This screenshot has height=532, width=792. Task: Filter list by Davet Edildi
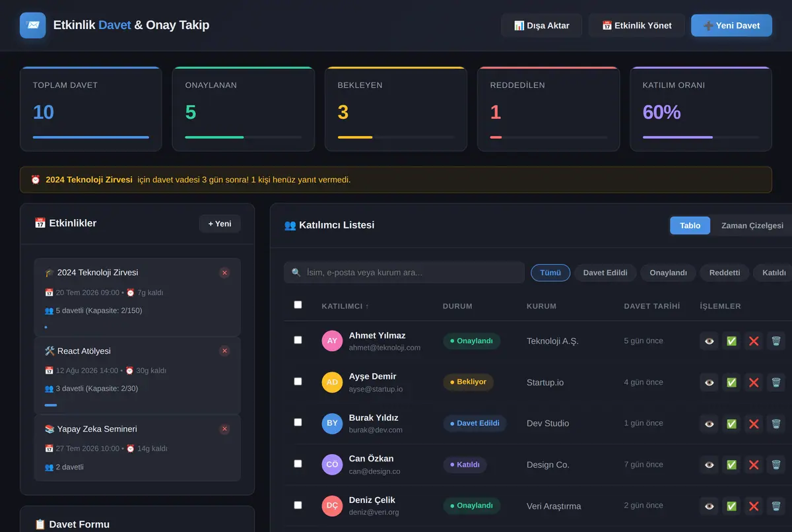pyautogui.click(x=605, y=273)
